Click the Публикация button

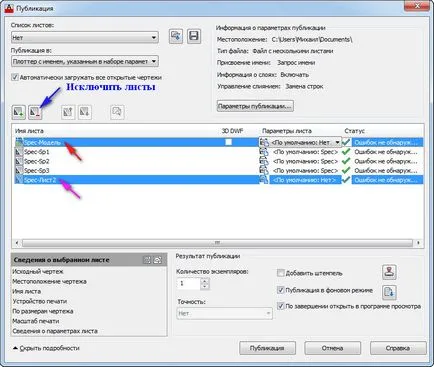click(267, 348)
